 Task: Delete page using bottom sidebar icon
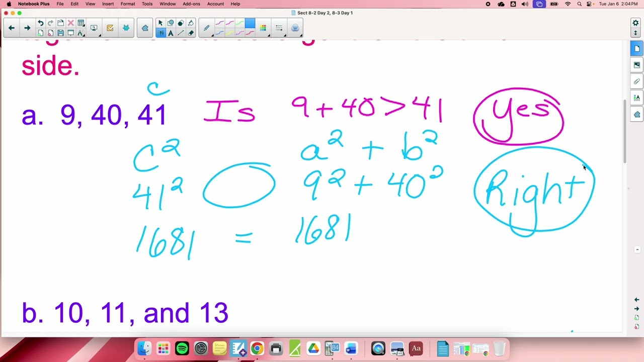pyautogui.click(x=637, y=327)
